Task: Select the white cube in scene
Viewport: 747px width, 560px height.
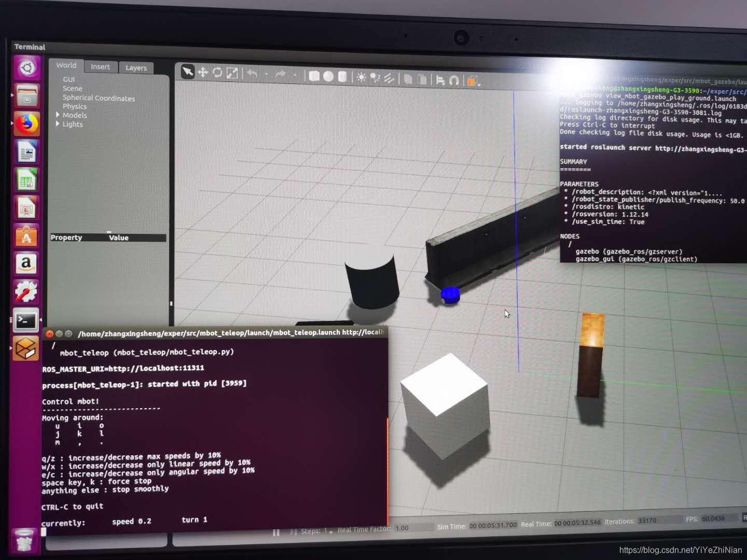Action: (x=445, y=405)
